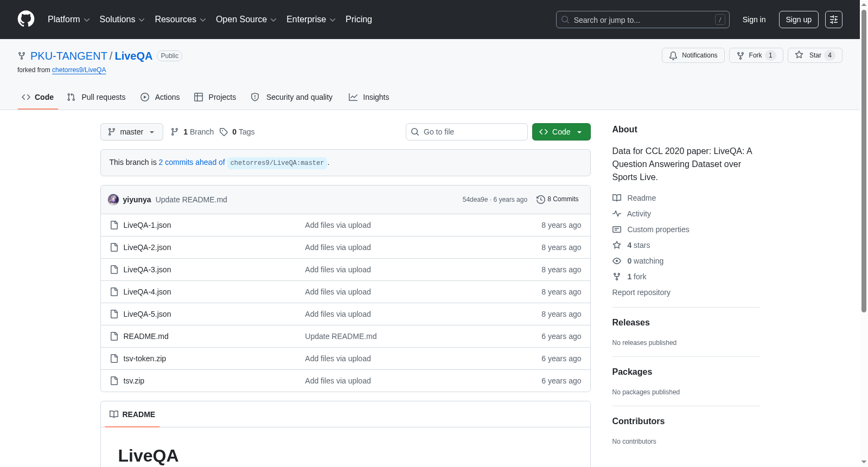The image size is (868, 467).
Task: Fork the LiveQA repository
Action: [x=756, y=55]
